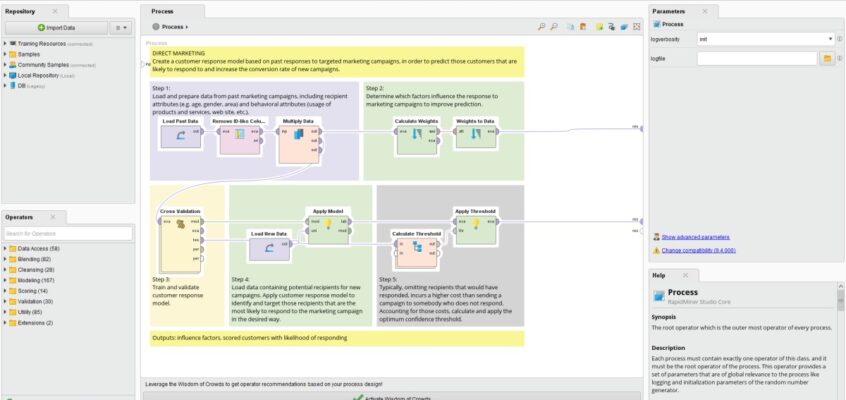The height and width of the screenshot is (400, 846).
Task: Click the Step 3 note text
Action: (178, 291)
